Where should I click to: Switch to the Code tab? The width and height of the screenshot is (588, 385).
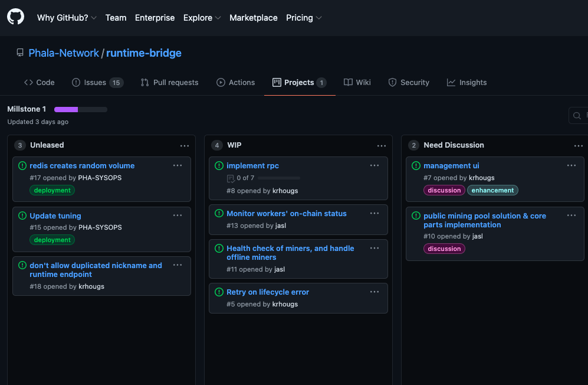[40, 82]
